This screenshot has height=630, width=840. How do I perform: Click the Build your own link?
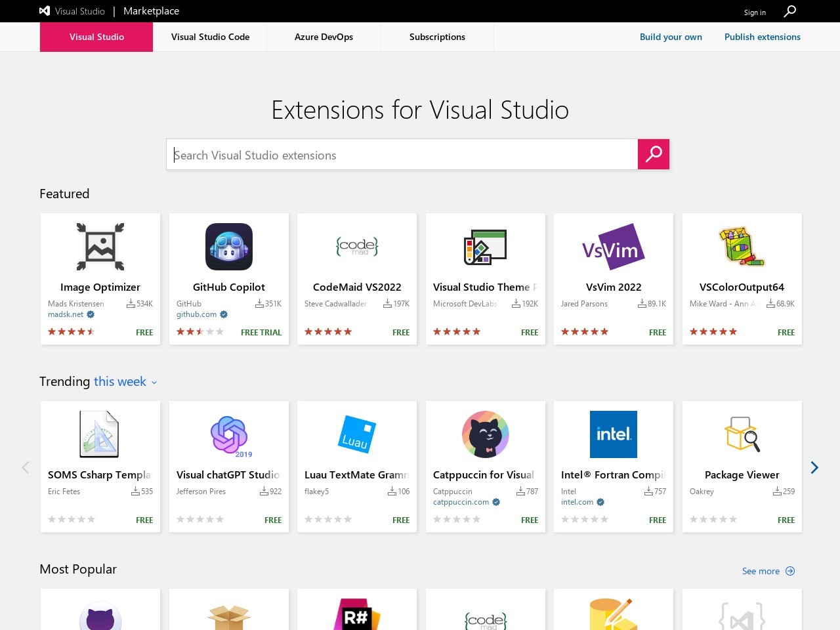[671, 37]
